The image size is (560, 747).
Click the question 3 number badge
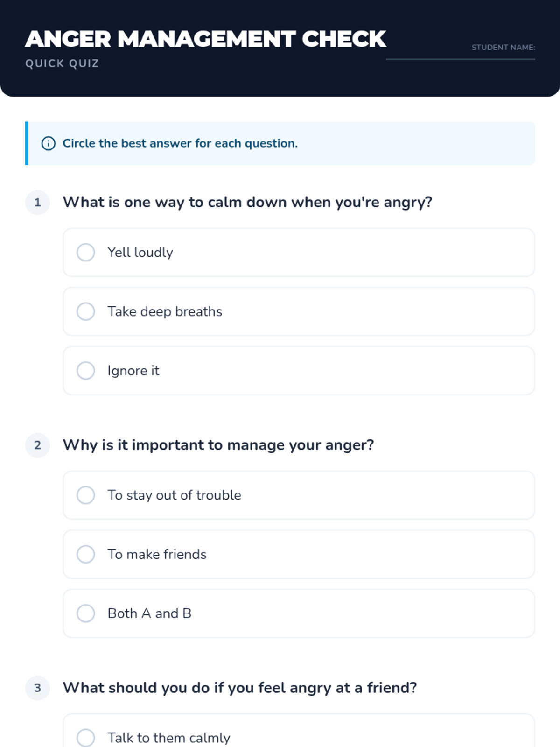tap(38, 688)
